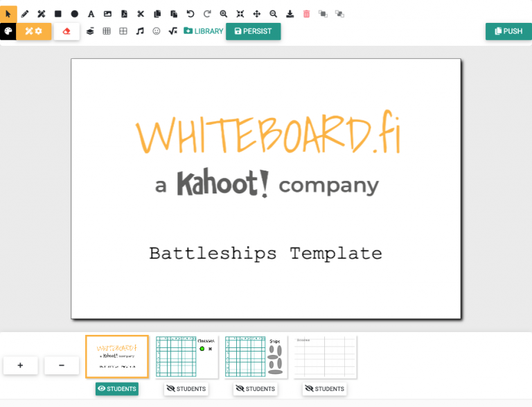Screen dimensions: 532x407
Task: Apply the fine grid background
Action: [x=107, y=31]
